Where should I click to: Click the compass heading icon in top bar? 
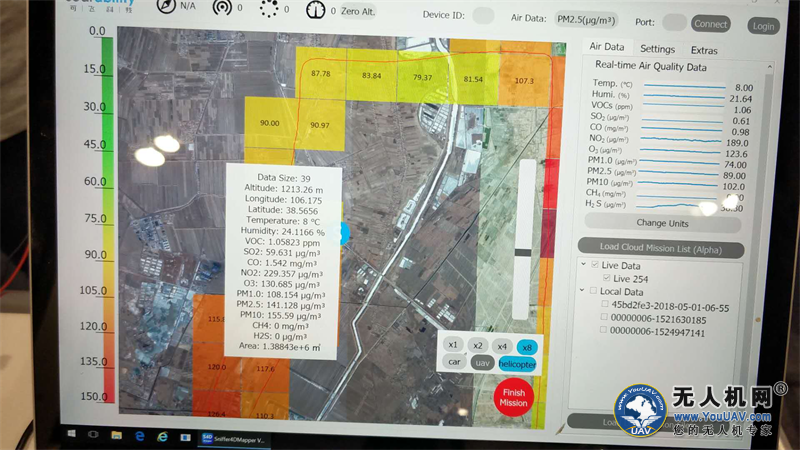coord(165,8)
